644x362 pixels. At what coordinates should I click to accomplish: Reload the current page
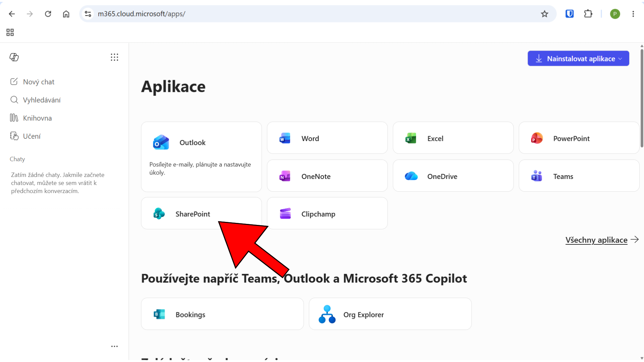(x=48, y=14)
